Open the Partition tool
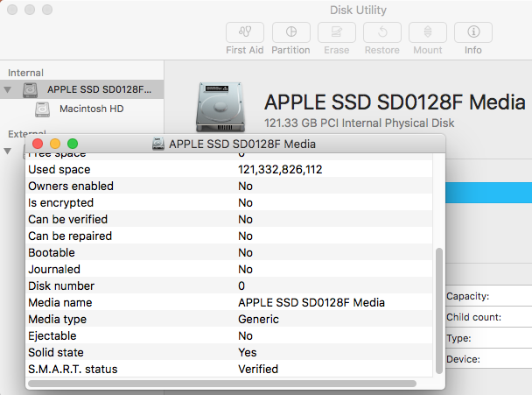Image resolution: width=532 pixels, height=395 pixels. (290, 32)
